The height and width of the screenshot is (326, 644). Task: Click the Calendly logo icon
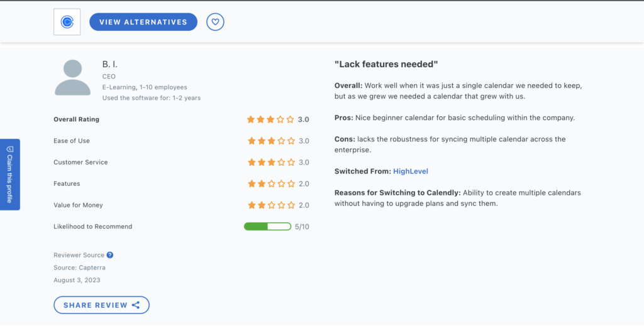point(67,22)
